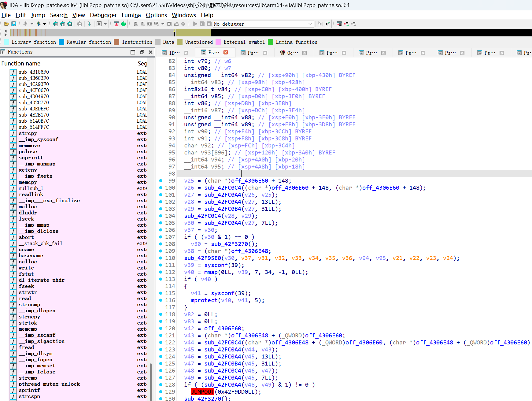Screen dimensions: 532x401
Task: Toggle breakpoint dot on line 129
Action: (161, 392)
